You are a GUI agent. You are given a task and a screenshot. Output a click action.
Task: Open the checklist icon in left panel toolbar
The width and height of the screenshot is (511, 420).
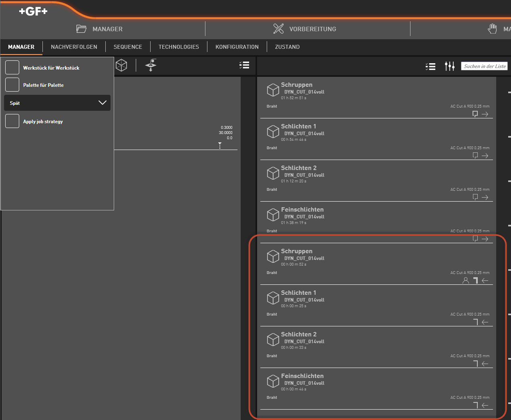[244, 65]
